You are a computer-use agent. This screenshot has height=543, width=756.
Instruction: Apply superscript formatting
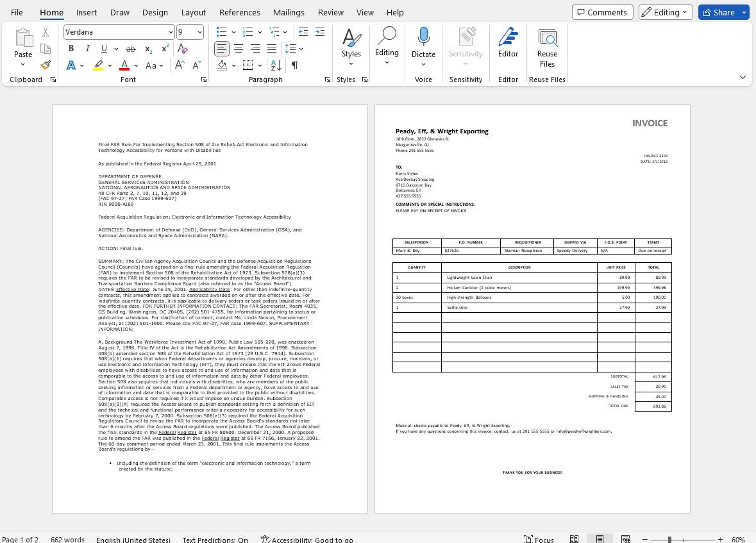click(x=165, y=48)
